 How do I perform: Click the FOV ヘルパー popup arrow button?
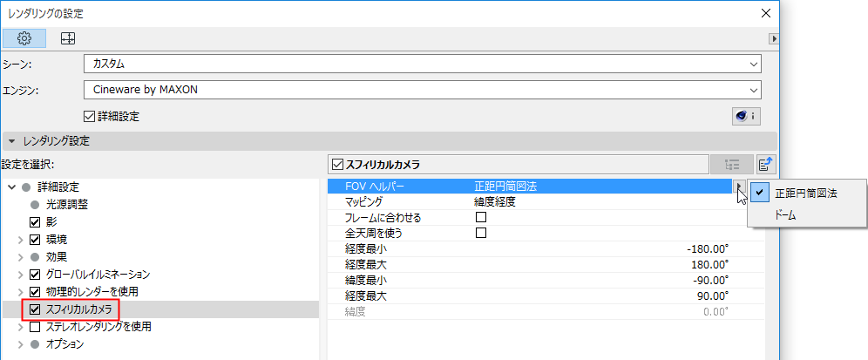coord(740,187)
